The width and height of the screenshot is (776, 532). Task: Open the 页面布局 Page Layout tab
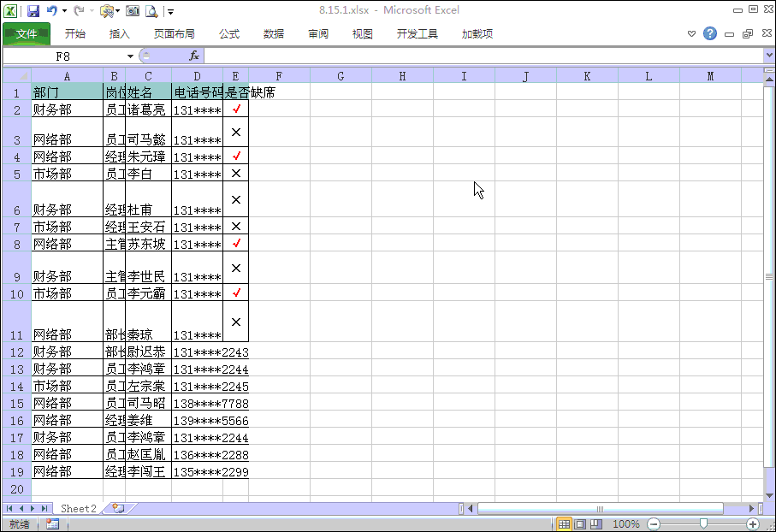[175, 33]
